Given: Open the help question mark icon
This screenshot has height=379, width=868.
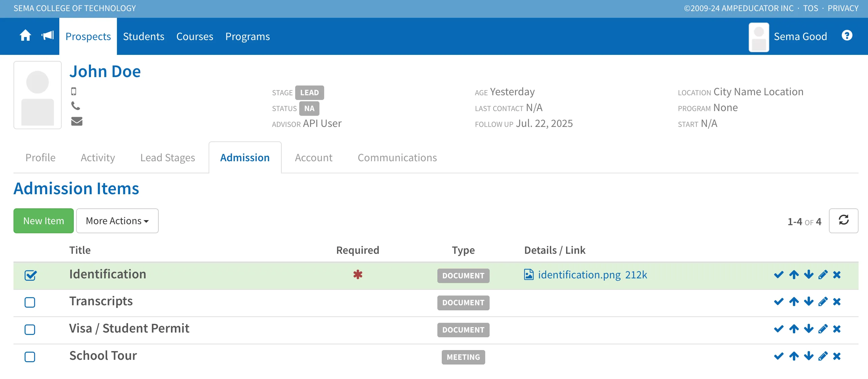Looking at the screenshot, I should point(847,35).
